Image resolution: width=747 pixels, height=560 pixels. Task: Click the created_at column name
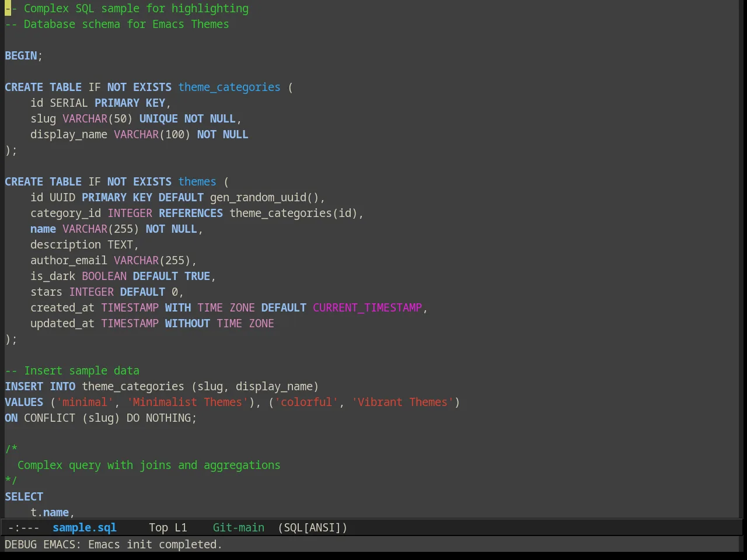tap(62, 307)
